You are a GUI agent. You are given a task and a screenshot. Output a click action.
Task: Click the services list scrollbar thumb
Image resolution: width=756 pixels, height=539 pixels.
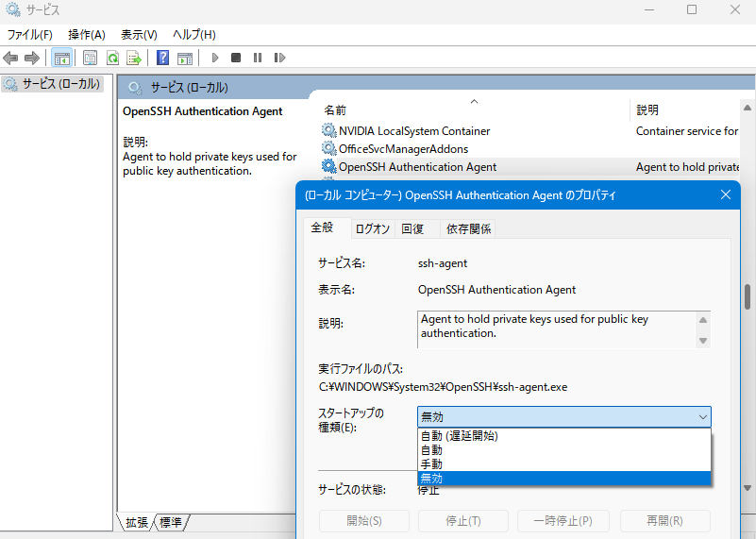pyautogui.click(x=748, y=297)
